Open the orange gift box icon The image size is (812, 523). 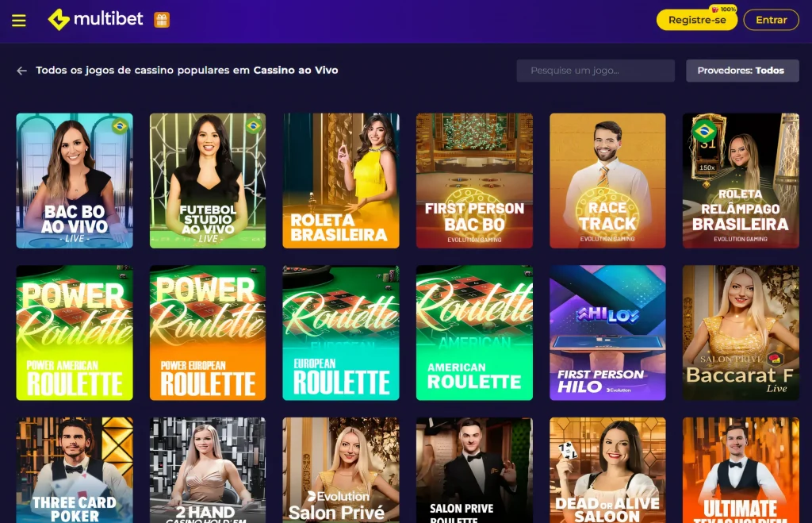coord(162,20)
